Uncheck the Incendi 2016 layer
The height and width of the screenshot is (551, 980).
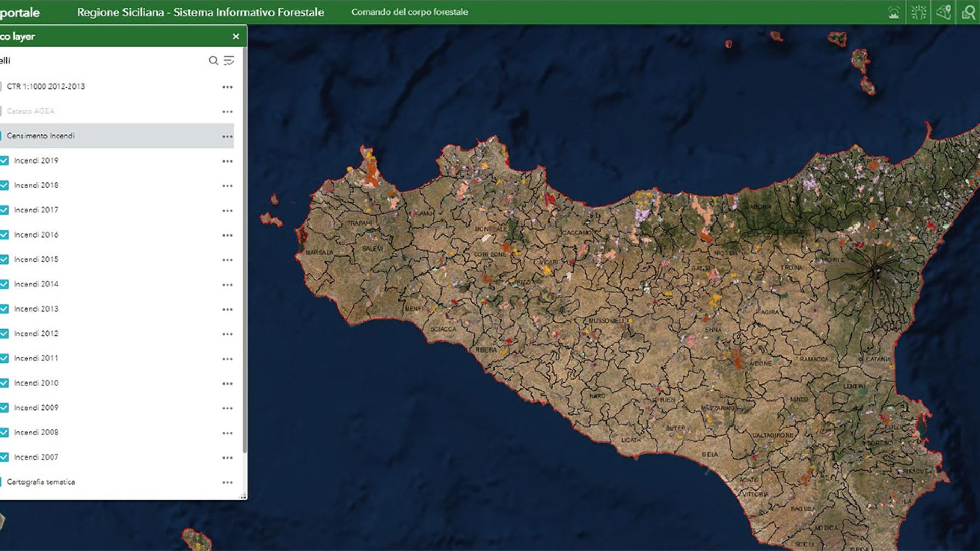(4, 235)
